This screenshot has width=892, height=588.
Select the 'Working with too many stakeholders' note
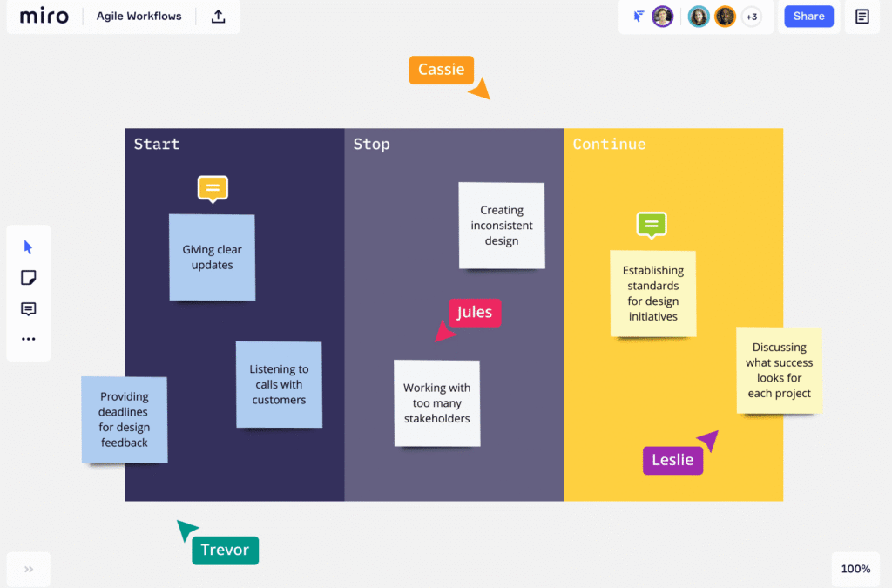coord(436,403)
